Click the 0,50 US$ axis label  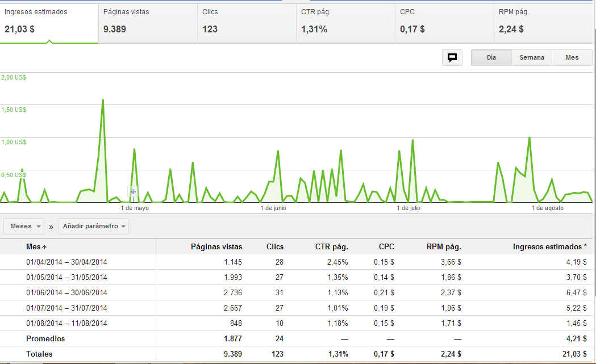(14, 175)
